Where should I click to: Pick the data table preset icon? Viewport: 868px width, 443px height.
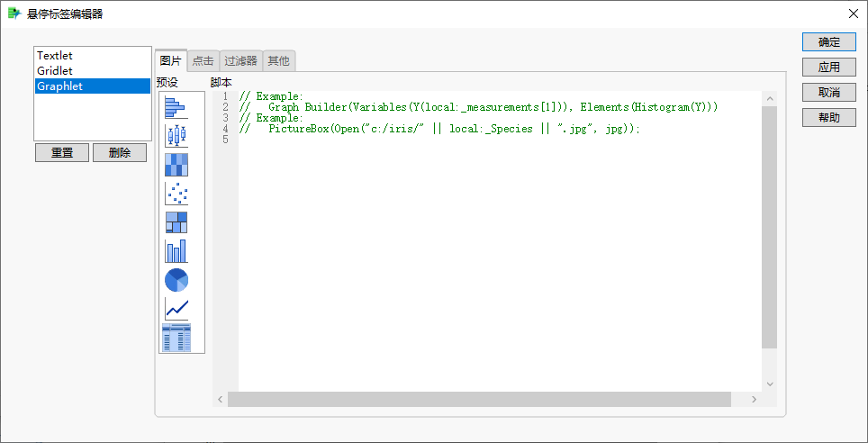176,338
